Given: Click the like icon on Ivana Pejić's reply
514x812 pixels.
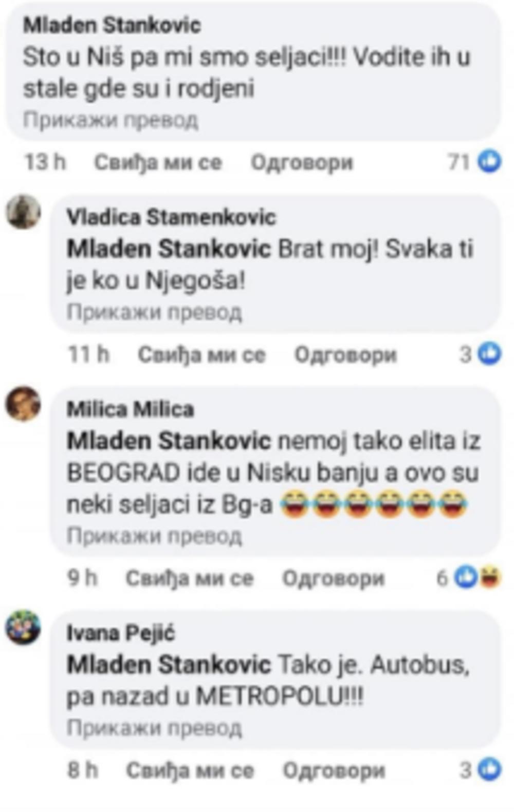Looking at the screenshot, I should click(489, 769).
